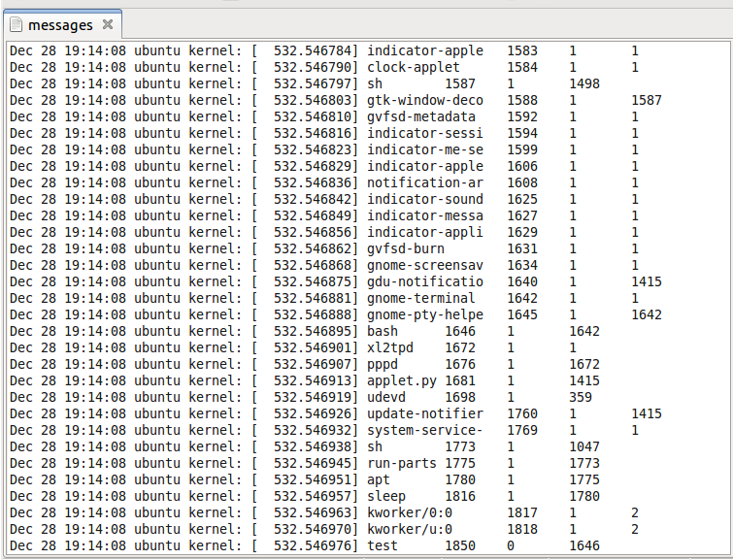Click indicator-me-se process name
The image size is (733, 560).
point(425,149)
